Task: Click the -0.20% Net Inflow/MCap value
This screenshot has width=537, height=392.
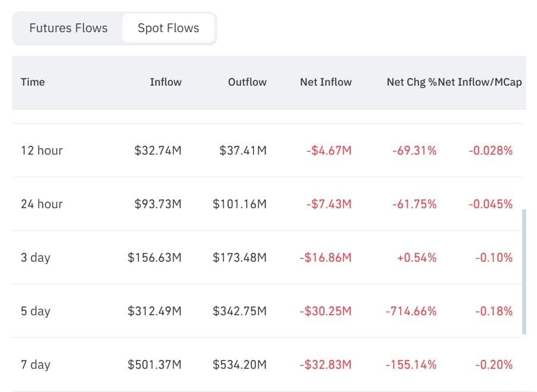Action: (x=494, y=365)
